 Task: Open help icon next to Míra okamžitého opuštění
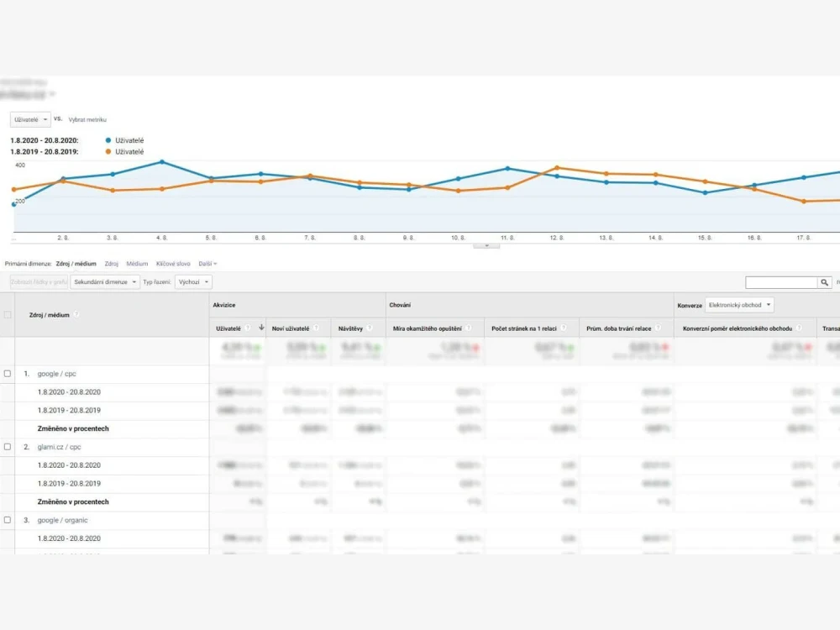469,328
